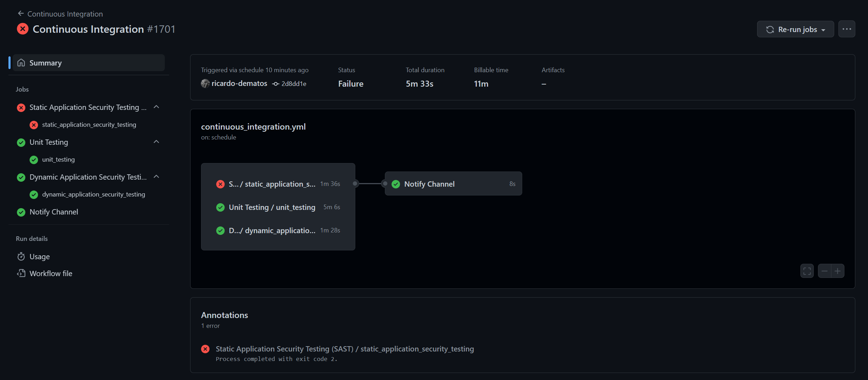
Task: Open the Workflow file
Action: point(51,273)
